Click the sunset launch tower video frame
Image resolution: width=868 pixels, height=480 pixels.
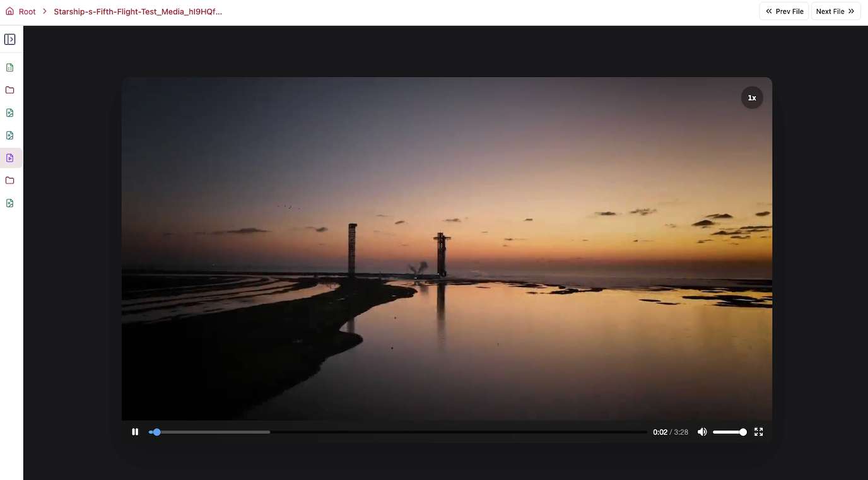447,249
